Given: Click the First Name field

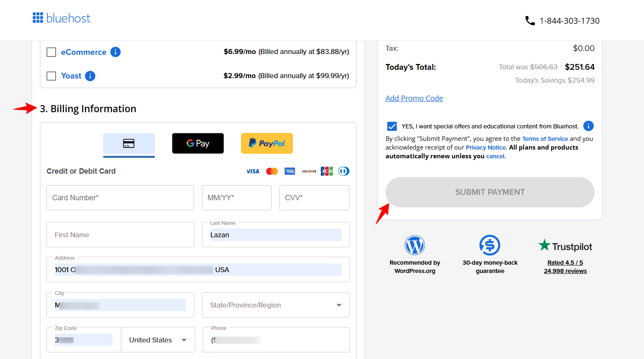Looking at the screenshot, I should [120, 235].
